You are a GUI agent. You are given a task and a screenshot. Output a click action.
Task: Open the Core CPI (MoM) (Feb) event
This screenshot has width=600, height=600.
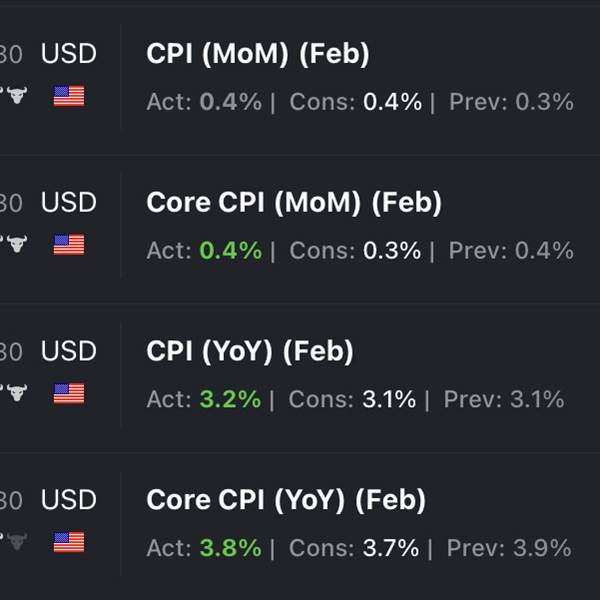pos(294,203)
